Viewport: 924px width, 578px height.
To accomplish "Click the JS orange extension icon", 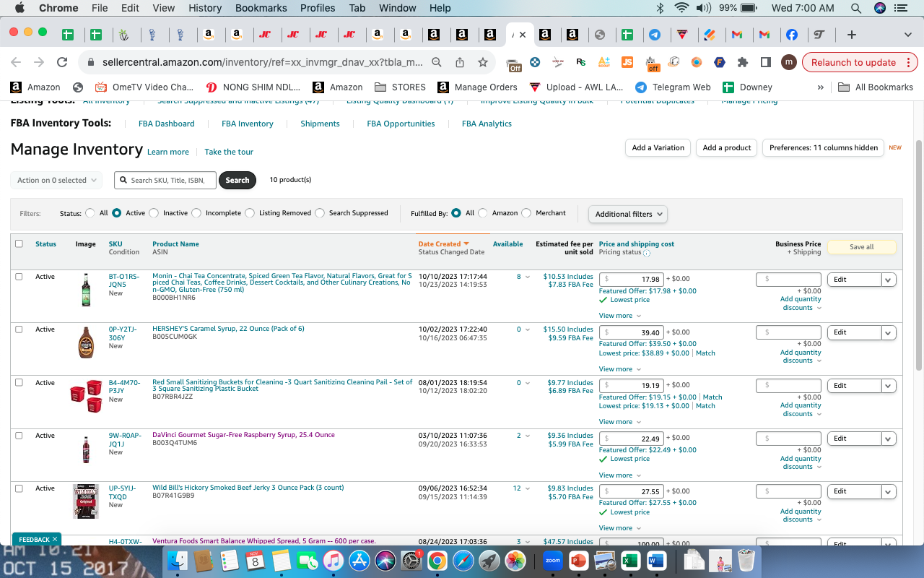I will click(x=627, y=62).
